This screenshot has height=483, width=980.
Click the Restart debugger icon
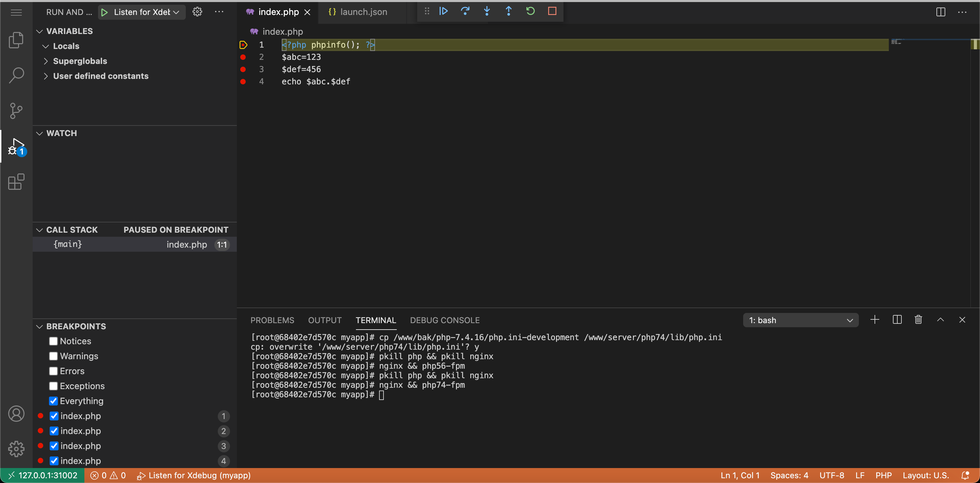coord(530,11)
